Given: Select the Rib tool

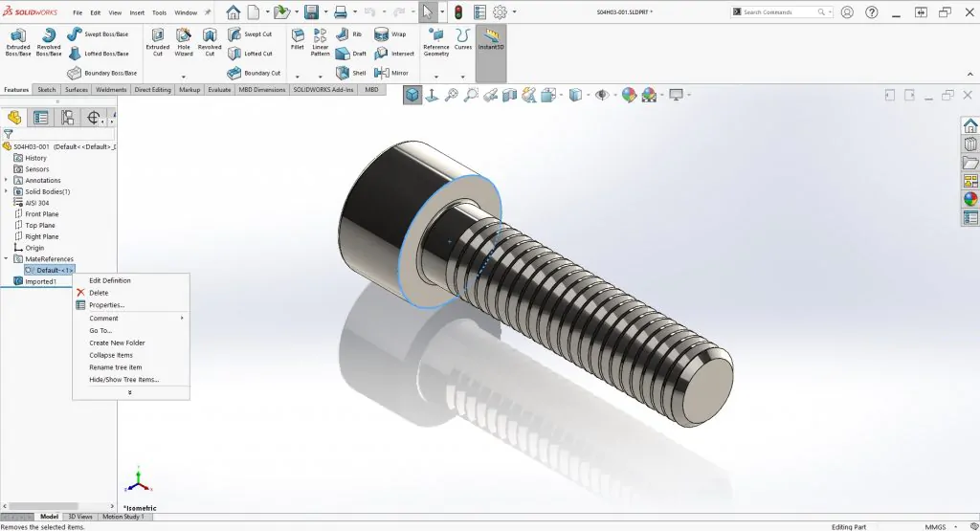Looking at the screenshot, I should pos(349,33).
